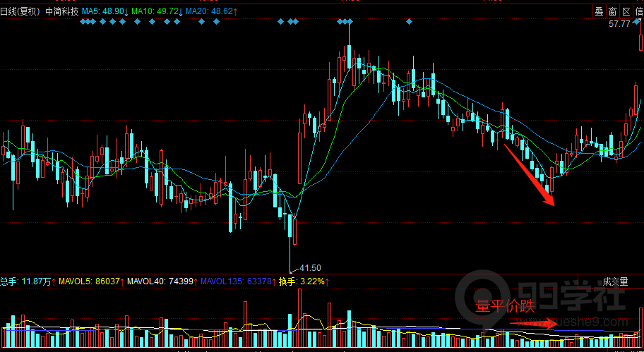The width and height of the screenshot is (644, 352).
Task: Select the MA5 moving average indicator label
Action: tap(105, 12)
